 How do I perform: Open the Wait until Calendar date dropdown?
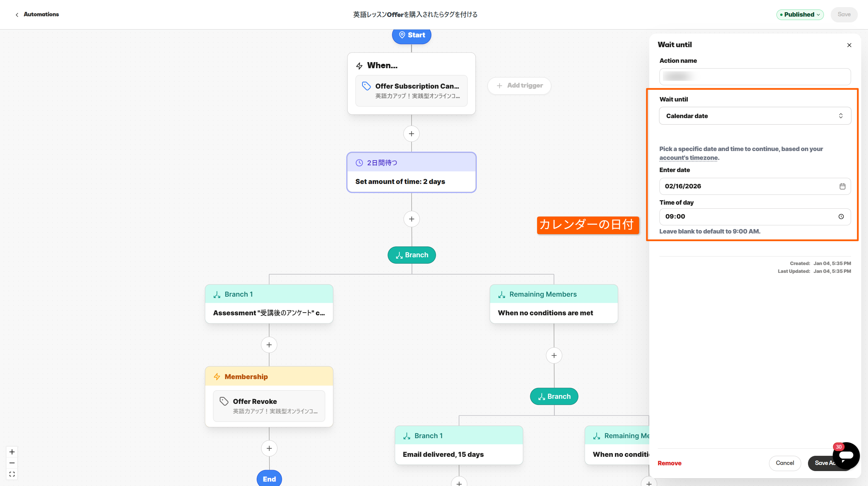click(755, 116)
